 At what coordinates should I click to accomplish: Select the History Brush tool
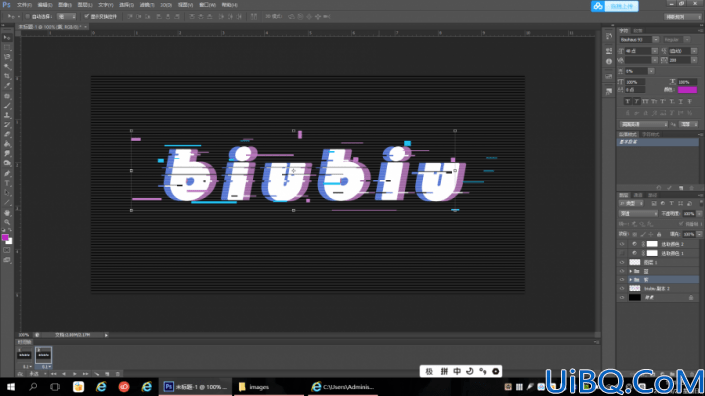pyautogui.click(x=7, y=125)
